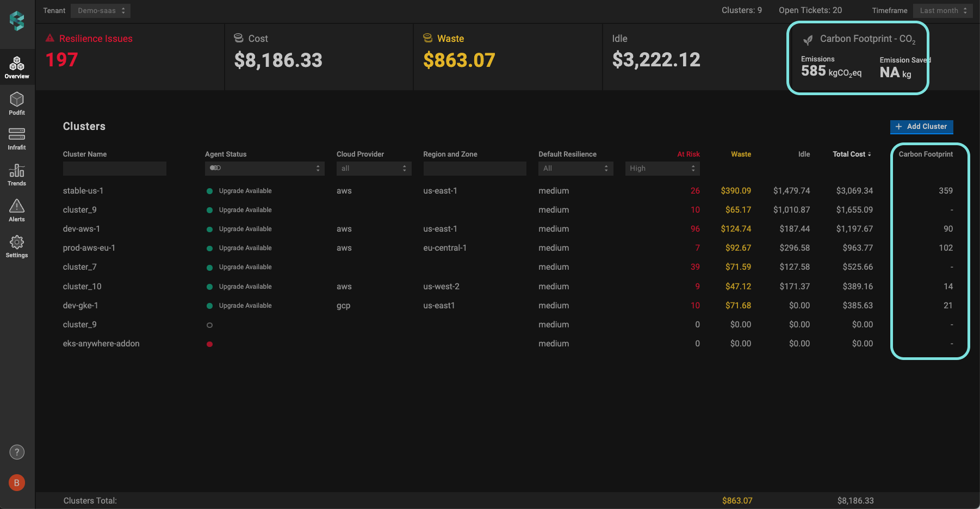The width and height of the screenshot is (980, 509).
Task: Open the stable-us-1 cluster
Action: (x=83, y=191)
